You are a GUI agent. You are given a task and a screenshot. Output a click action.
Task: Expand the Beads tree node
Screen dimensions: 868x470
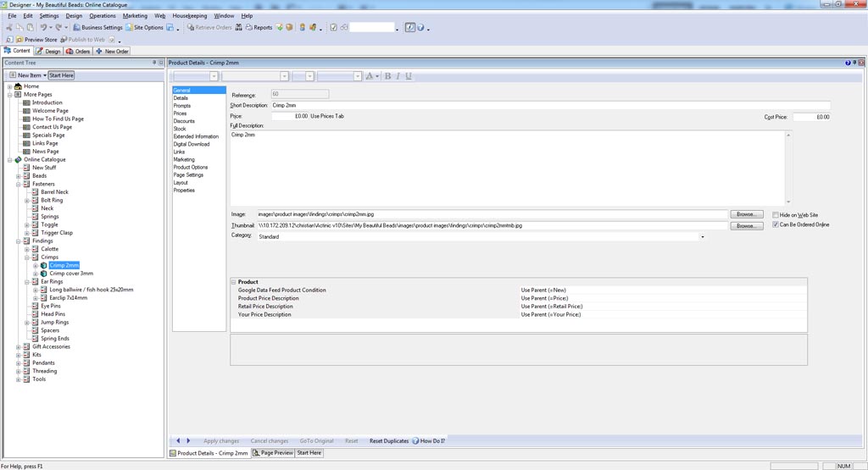tap(18, 176)
